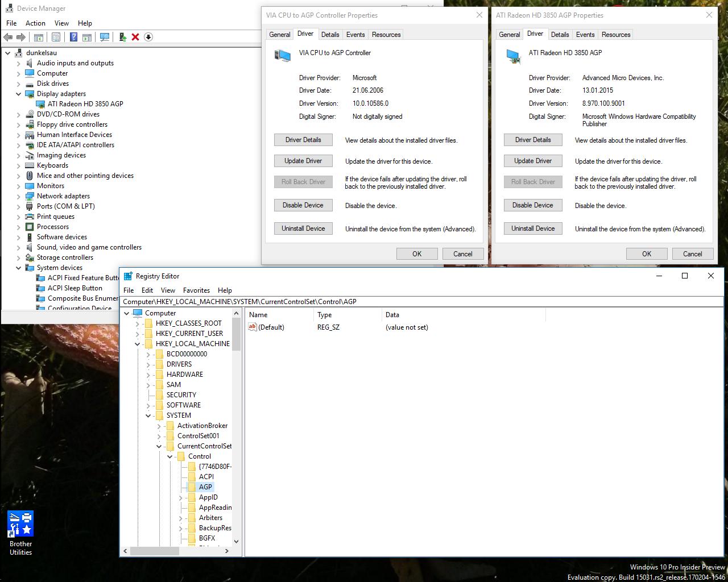This screenshot has height=582, width=728.
Task: Click Driver Details in VIA CPU to AGP Controller Properties
Action: (303, 140)
